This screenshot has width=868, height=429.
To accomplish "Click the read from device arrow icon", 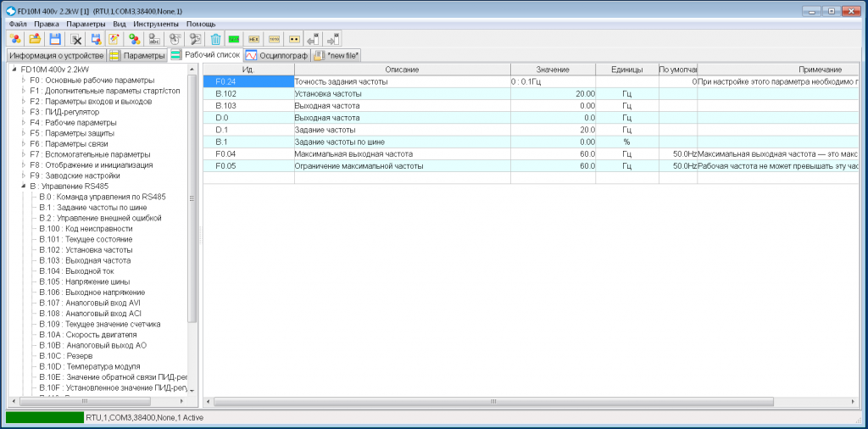I will click(x=314, y=39).
